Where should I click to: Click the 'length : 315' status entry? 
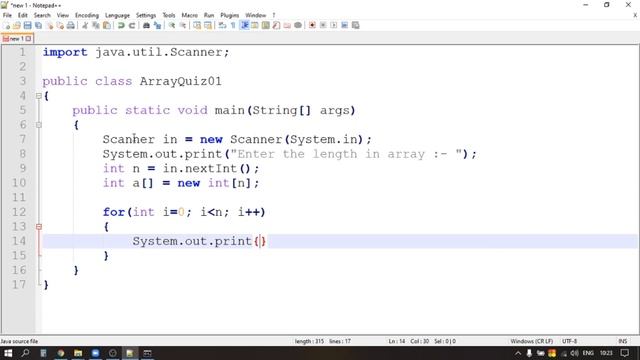click(x=309, y=341)
